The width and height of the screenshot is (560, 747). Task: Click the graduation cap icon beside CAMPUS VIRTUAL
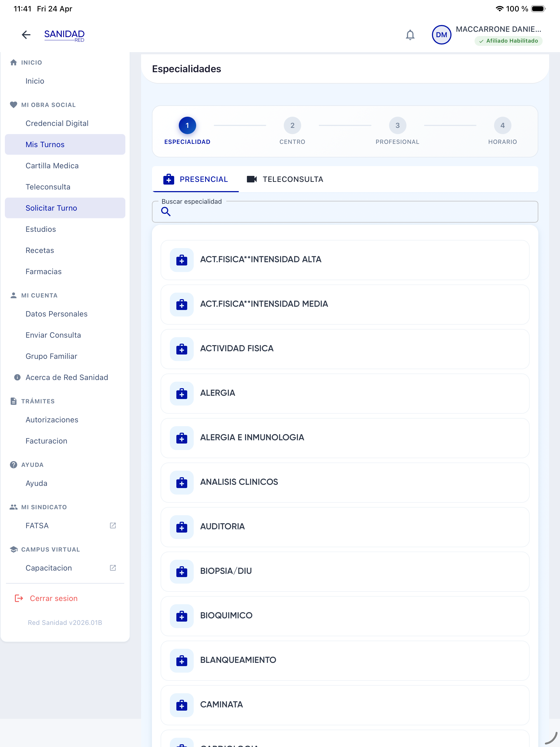(14, 549)
